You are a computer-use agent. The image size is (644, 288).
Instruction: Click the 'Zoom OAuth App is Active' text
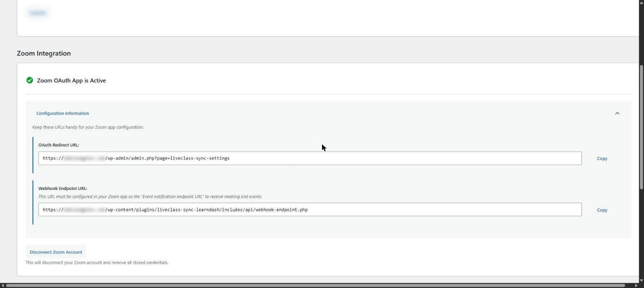71,80
